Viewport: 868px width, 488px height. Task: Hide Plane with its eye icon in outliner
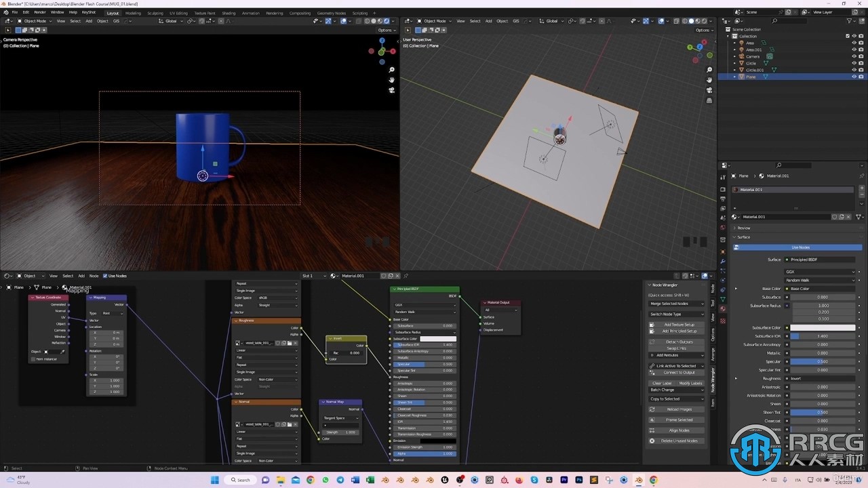click(854, 77)
